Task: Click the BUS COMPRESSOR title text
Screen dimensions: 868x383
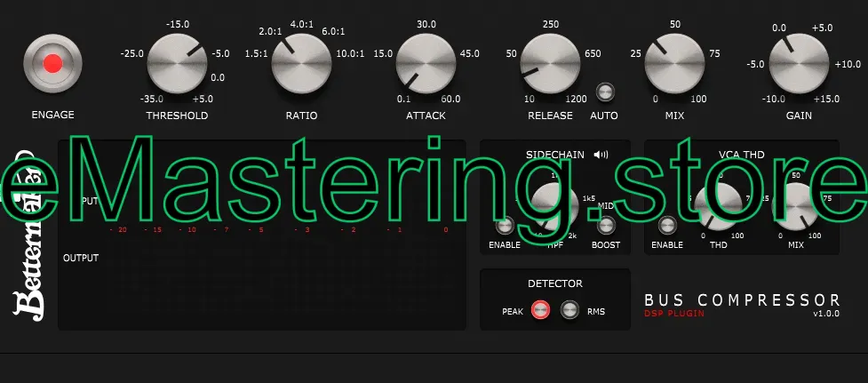Action: (743, 300)
